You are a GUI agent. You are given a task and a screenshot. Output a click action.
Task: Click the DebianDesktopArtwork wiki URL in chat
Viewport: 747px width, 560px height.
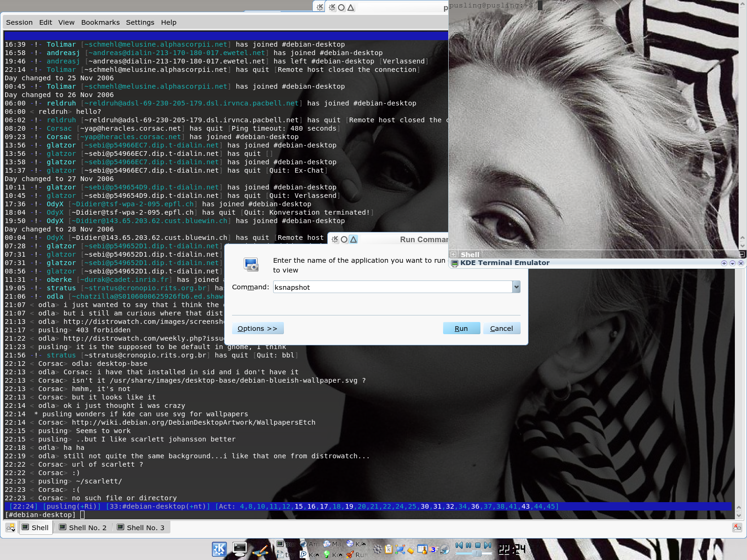click(x=194, y=422)
